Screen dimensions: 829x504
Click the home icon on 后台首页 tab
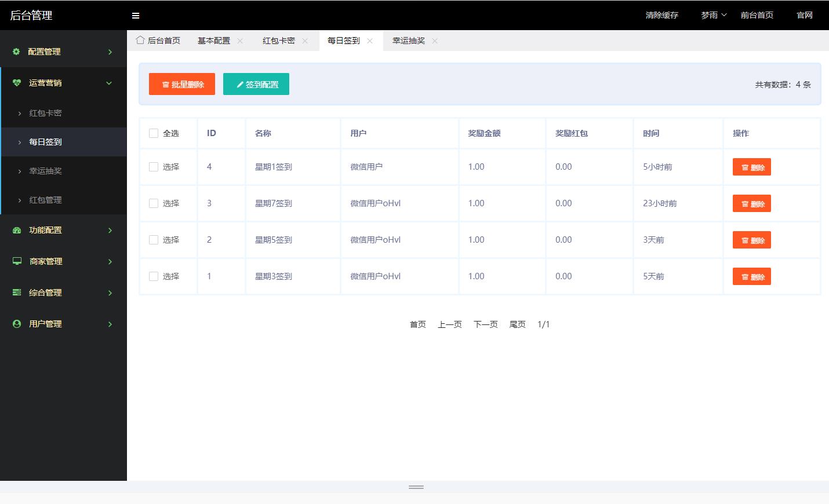click(140, 40)
